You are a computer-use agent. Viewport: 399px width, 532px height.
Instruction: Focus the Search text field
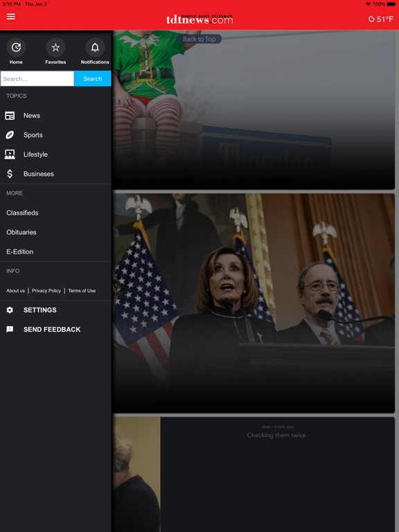(x=37, y=79)
